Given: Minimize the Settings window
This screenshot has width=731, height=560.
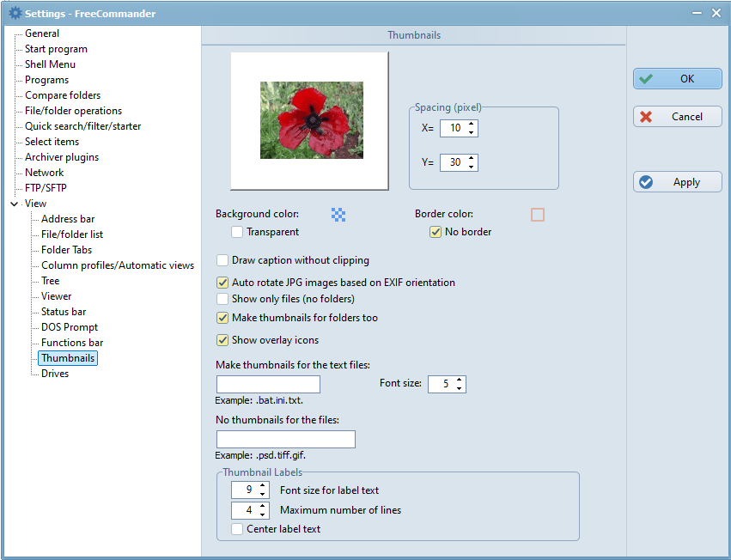Looking at the screenshot, I should coord(697,13).
